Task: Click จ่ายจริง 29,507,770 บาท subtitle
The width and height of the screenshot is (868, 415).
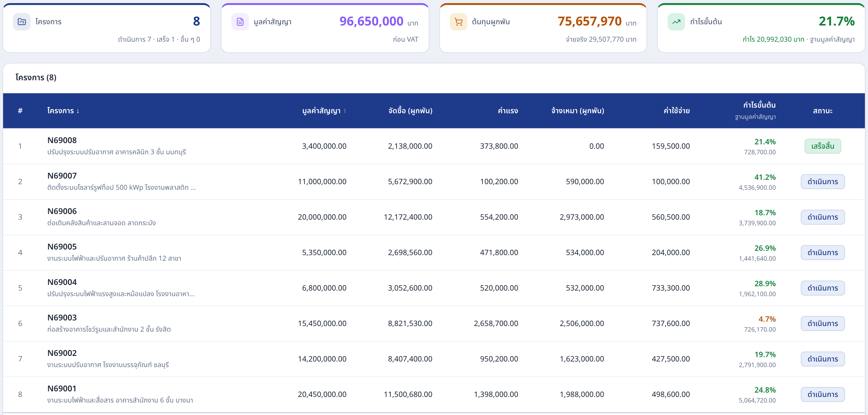Action: [x=601, y=40]
